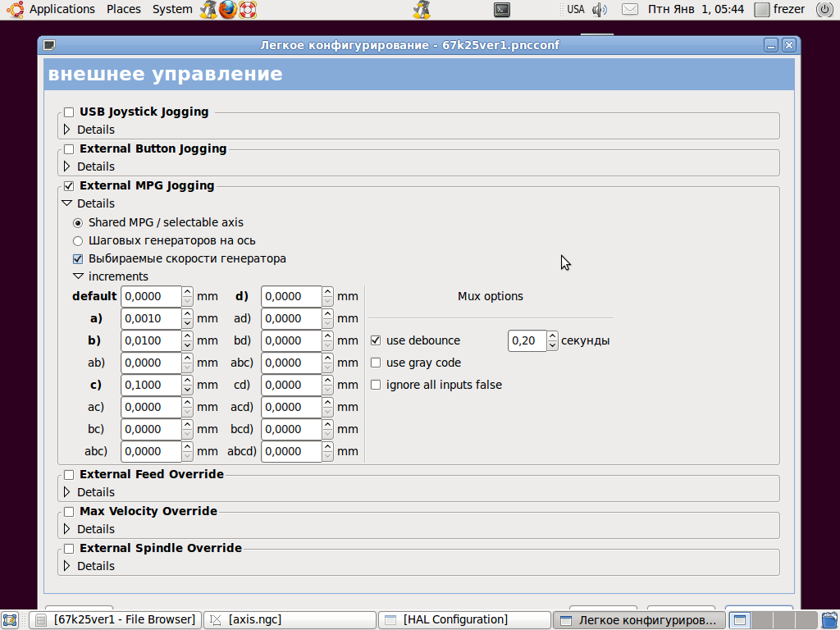Screen dimensions: 840x630
Task: Increase the debounce seconds value
Action: pyautogui.click(x=552, y=336)
